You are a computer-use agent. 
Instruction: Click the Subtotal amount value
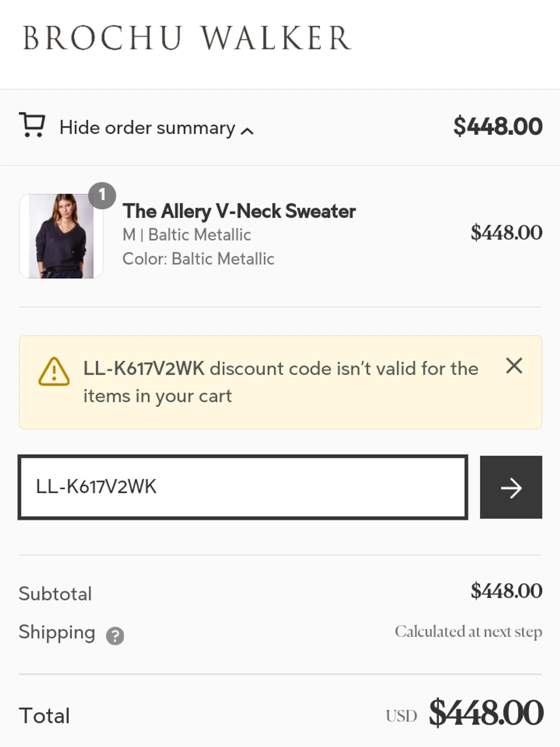(x=506, y=591)
